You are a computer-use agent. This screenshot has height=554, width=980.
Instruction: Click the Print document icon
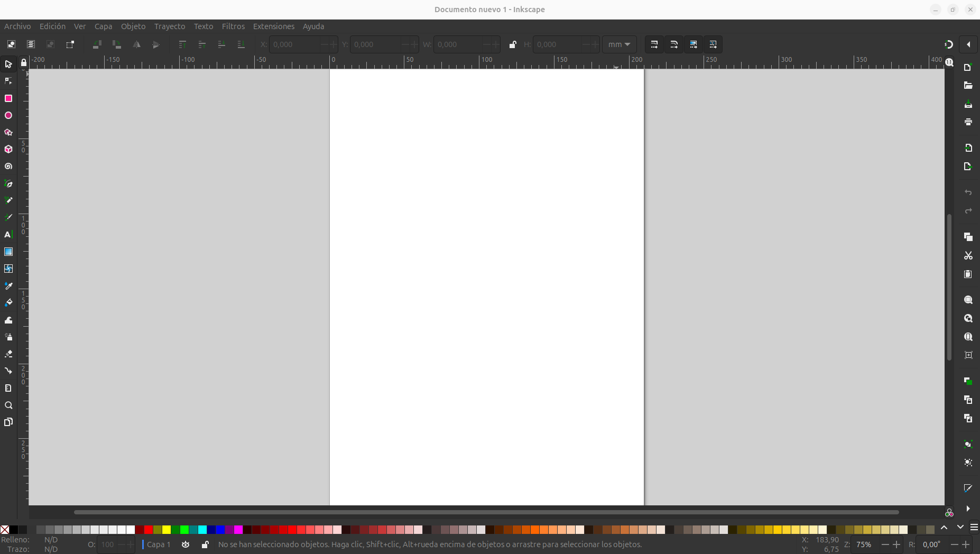coord(968,122)
